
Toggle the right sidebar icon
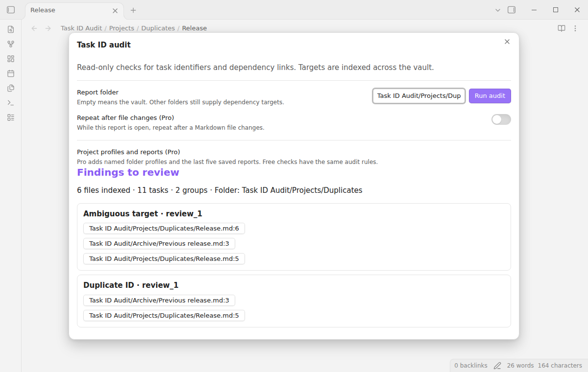click(x=512, y=10)
